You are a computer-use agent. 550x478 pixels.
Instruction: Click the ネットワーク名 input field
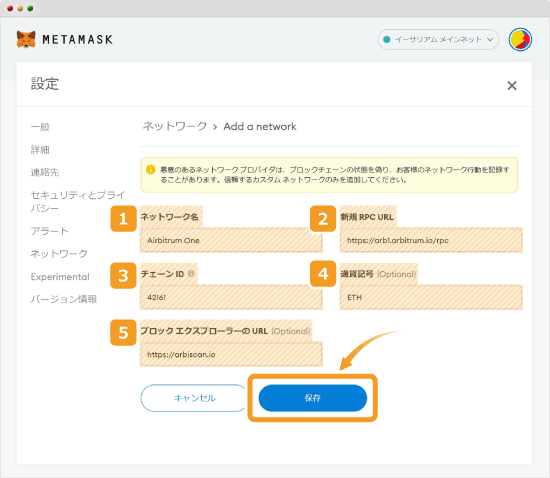coord(231,240)
